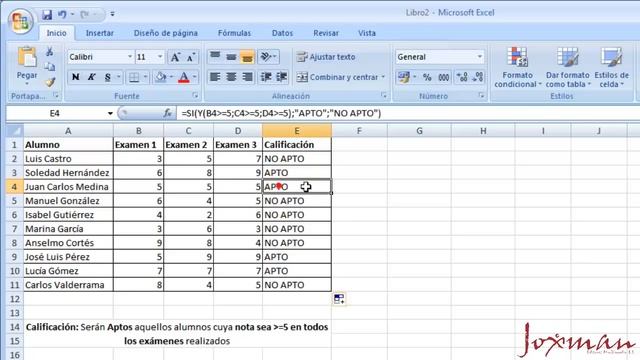The image size is (640, 360).
Task: Increase cell indent
Action: point(282,77)
